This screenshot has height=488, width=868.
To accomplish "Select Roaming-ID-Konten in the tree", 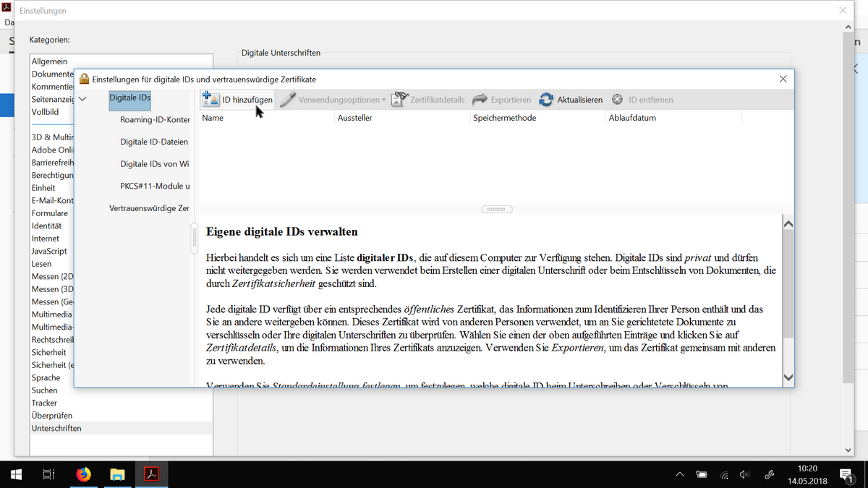I will tap(155, 120).
